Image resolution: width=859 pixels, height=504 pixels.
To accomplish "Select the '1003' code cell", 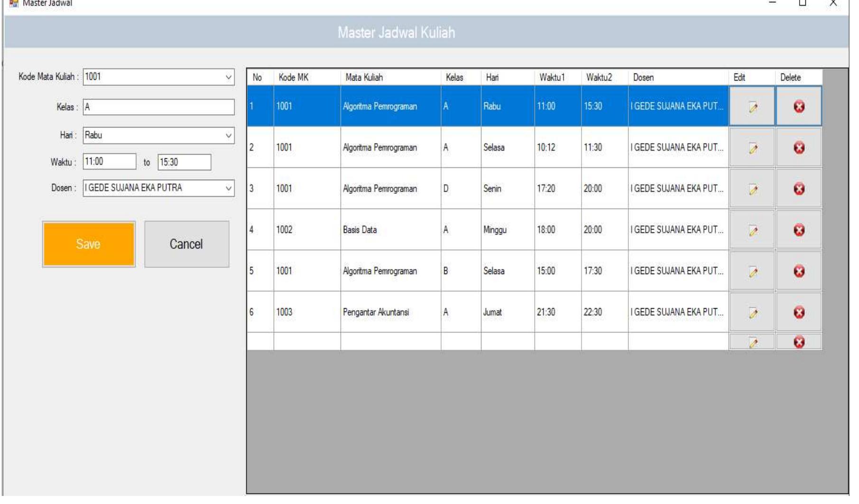I will (307, 312).
